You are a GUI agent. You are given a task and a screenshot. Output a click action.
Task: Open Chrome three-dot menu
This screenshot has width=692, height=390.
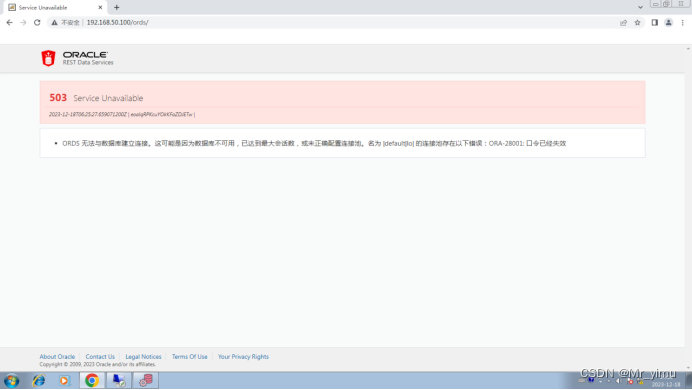[682, 22]
